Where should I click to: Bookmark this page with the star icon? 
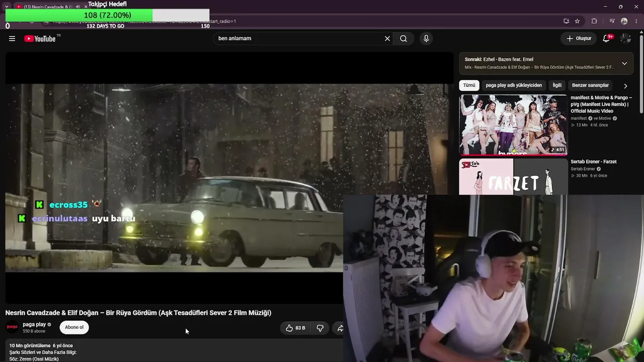pos(577,21)
